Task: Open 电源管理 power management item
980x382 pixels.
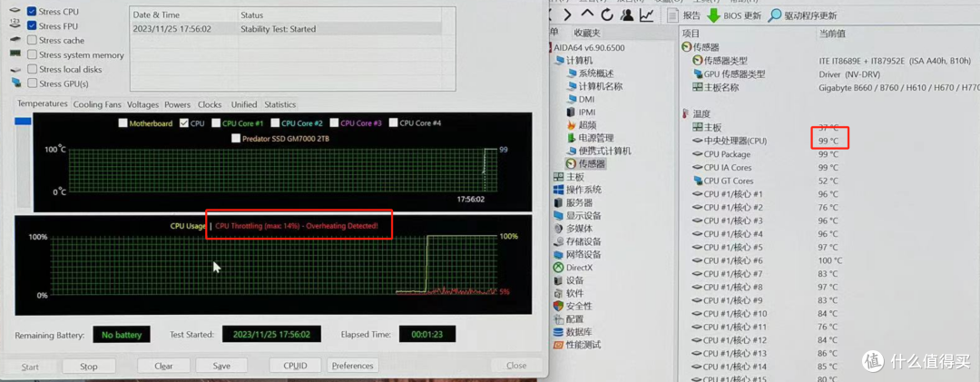Action: [x=590, y=138]
